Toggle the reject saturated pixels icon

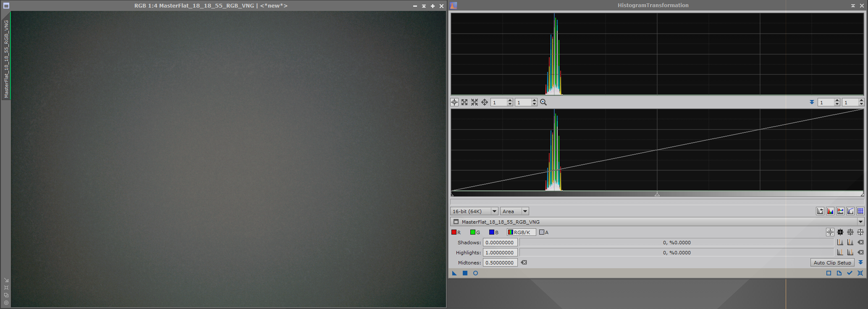click(820, 211)
